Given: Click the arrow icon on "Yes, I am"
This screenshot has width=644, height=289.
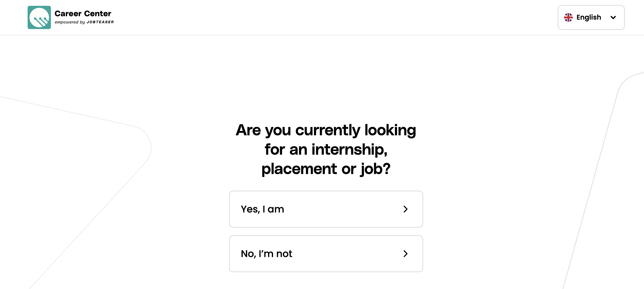Looking at the screenshot, I should point(405,209).
